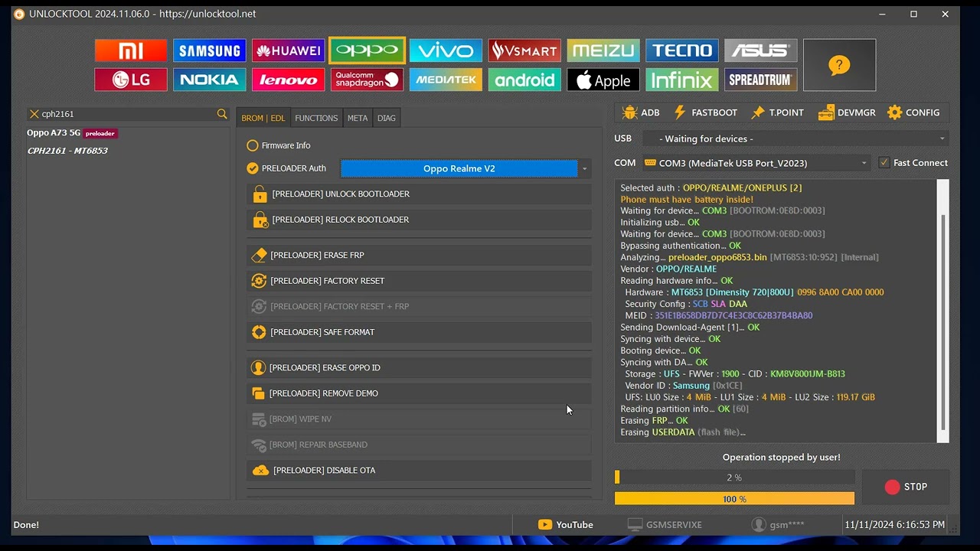Click the 2% progress bar
The height and width of the screenshot is (551, 980).
734,478
